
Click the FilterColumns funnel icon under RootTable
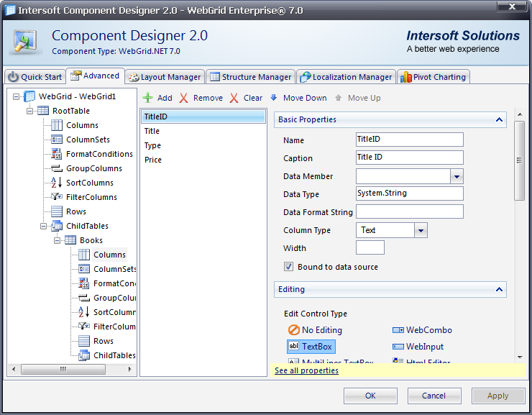tap(57, 197)
